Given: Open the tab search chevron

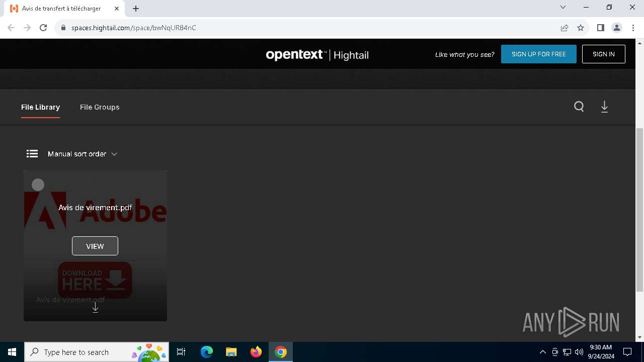Looking at the screenshot, I should click(x=563, y=7).
